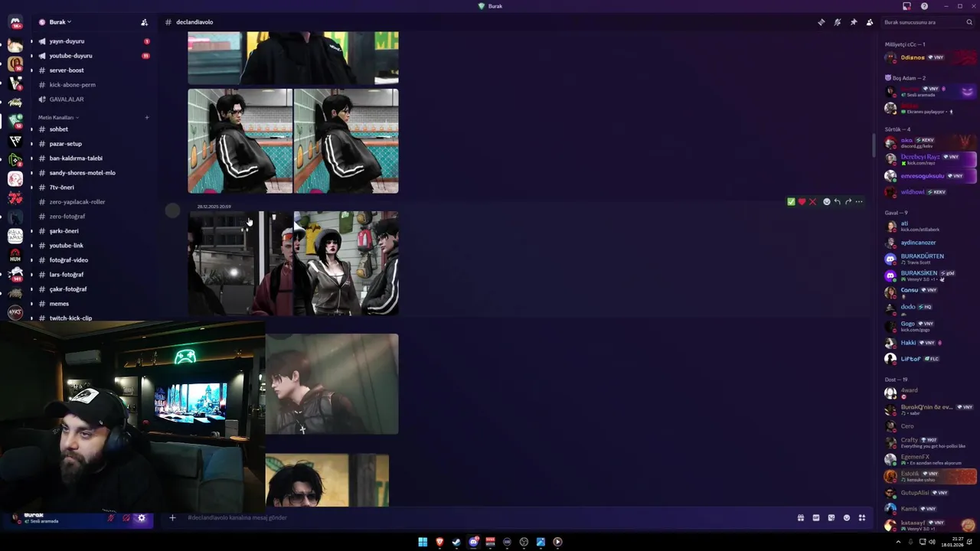Image resolution: width=980 pixels, height=551 pixels.
Task: Toggle the member list icon
Action: [x=870, y=22]
